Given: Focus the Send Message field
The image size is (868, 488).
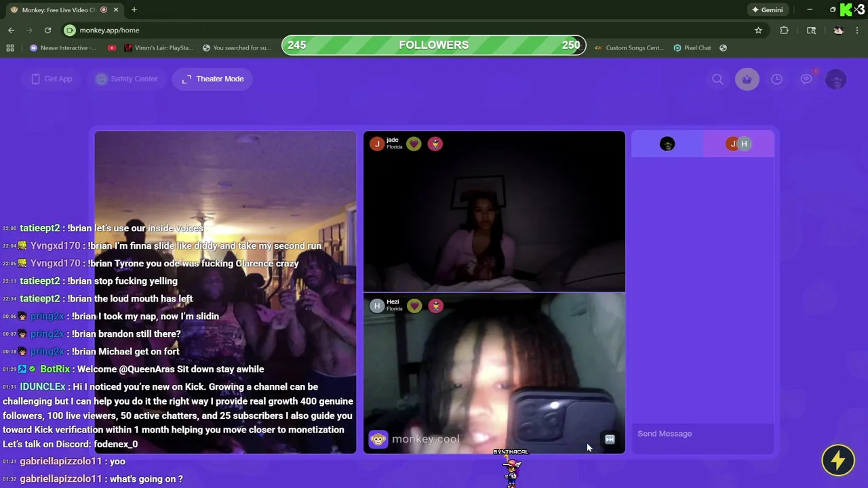Looking at the screenshot, I should pyautogui.click(x=703, y=434).
